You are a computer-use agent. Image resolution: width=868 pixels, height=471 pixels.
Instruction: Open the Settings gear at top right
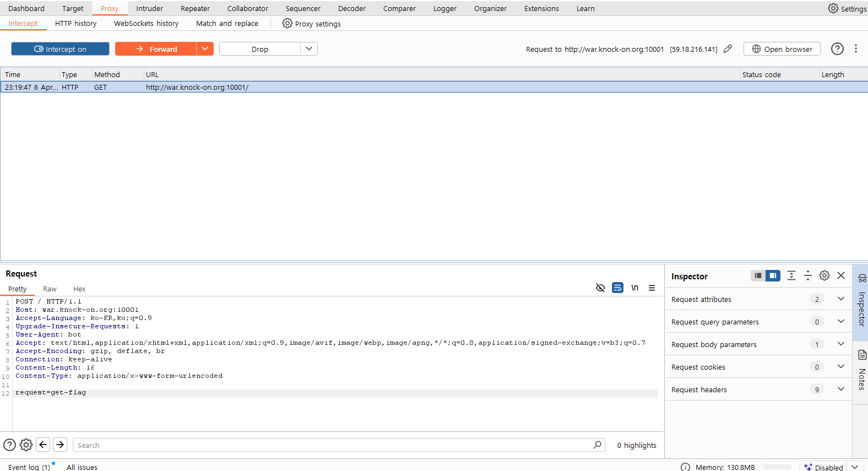[x=847, y=8]
